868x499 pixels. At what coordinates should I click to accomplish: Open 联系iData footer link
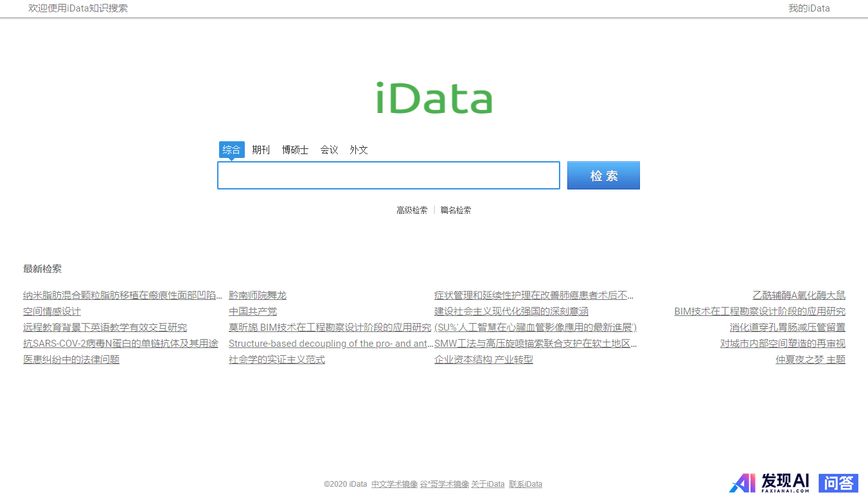[526, 484]
